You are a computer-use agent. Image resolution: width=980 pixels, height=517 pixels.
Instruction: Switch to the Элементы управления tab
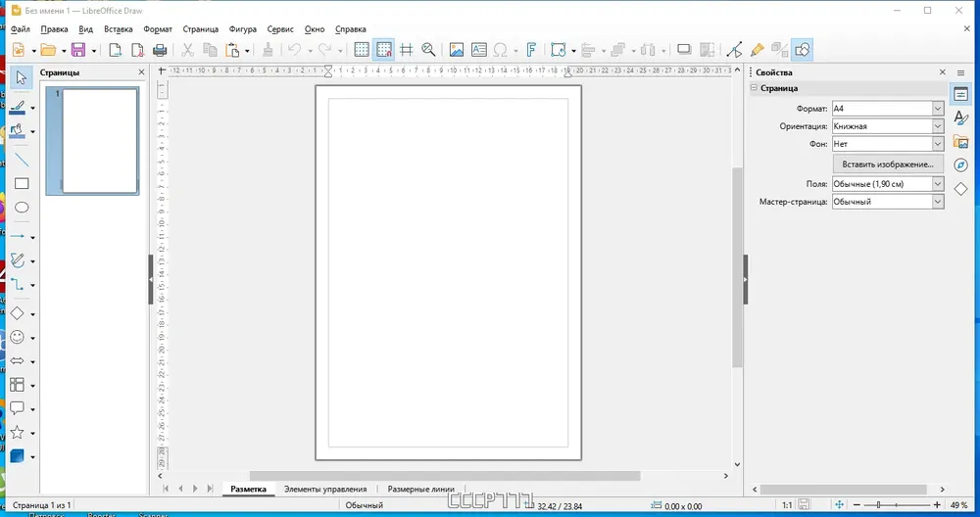[x=325, y=489]
